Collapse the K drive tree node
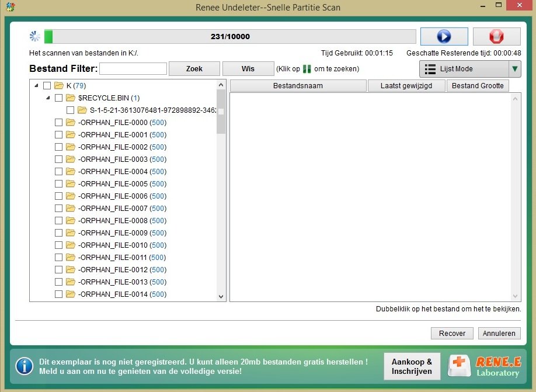This screenshot has width=536, height=392. pyautogui.click(x=37, y=85)
